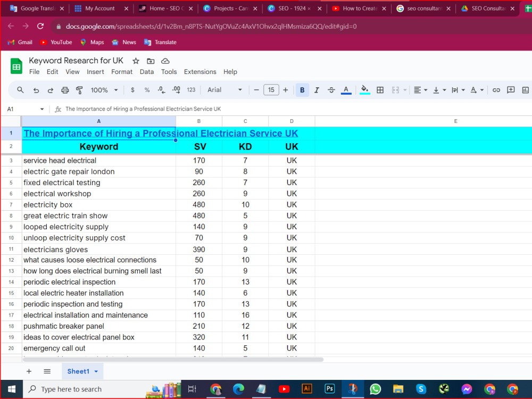Open Translate bookmark

[160, 43]
